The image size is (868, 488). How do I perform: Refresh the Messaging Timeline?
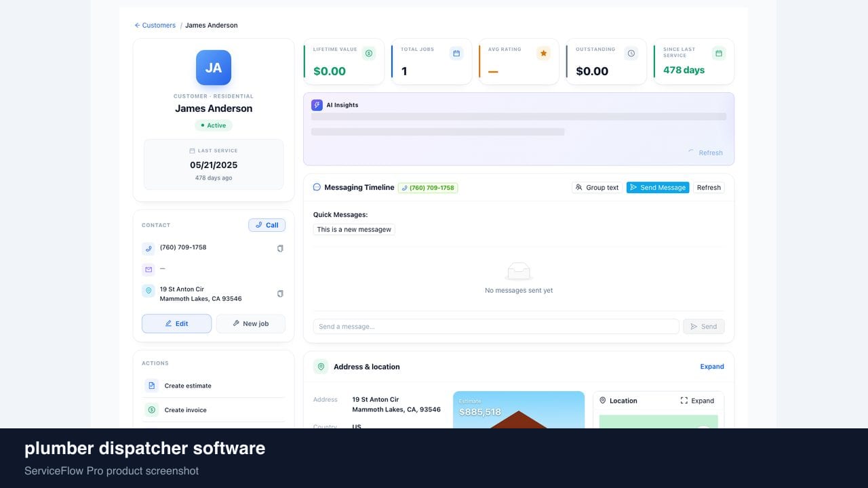(709, 188)
